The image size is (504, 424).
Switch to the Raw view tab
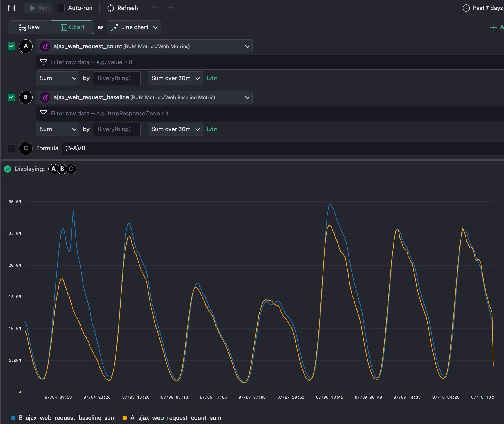[29, 27]
